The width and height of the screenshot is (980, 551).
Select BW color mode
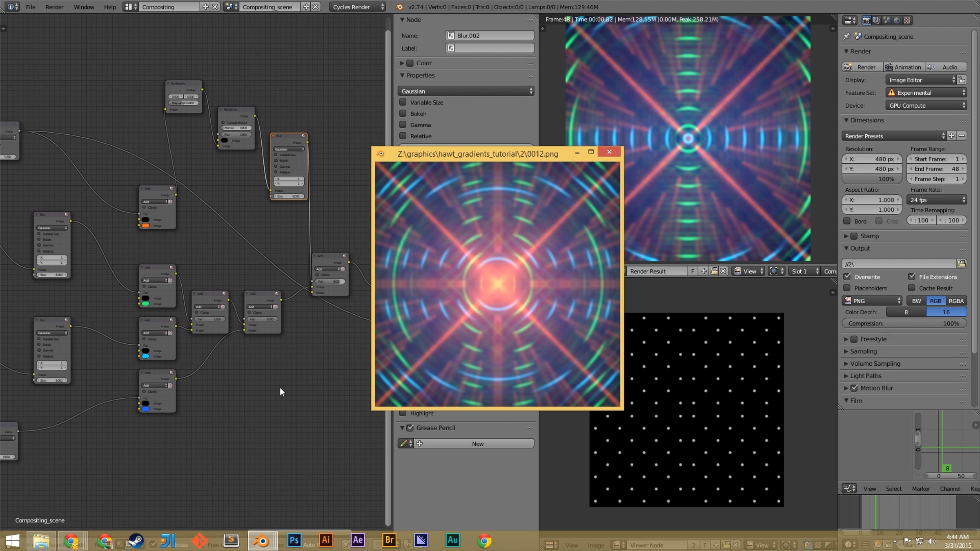[916, 301]
